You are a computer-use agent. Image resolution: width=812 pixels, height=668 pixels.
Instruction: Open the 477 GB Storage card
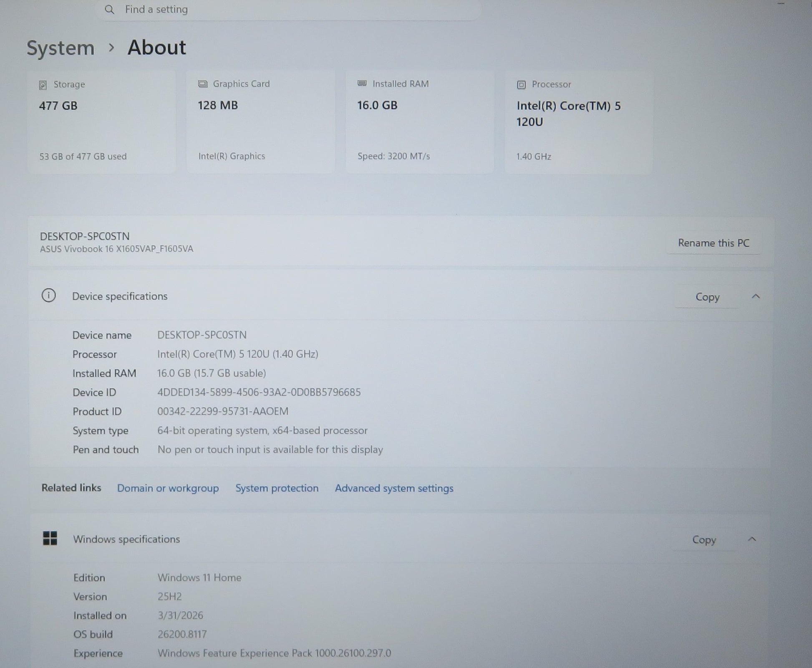tap(101, 121)
